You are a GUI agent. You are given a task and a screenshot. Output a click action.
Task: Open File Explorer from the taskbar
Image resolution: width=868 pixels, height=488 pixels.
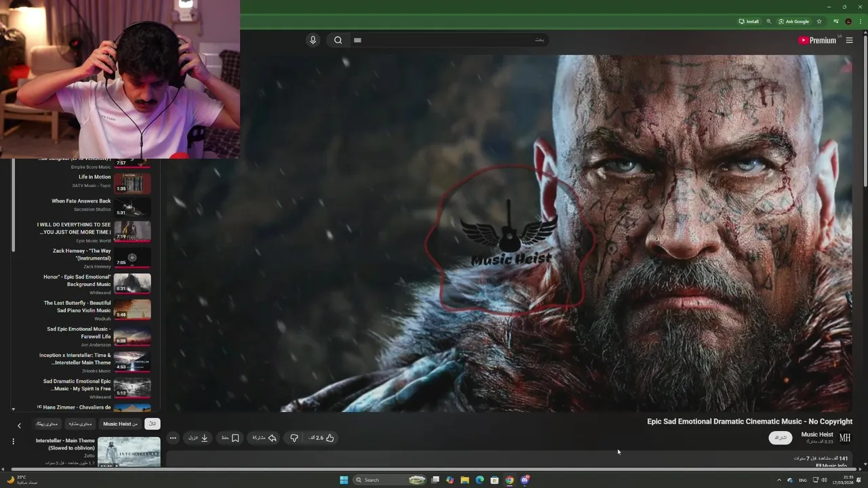pos(465,480)
